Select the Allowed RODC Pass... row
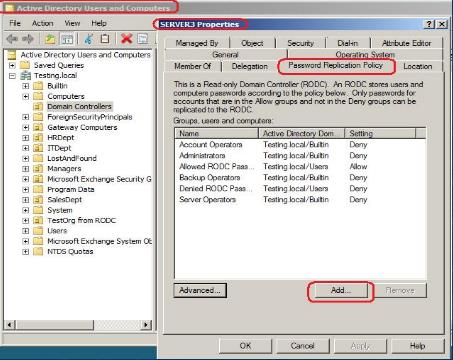Screen dimensions: 453x360 pos(300,166)
